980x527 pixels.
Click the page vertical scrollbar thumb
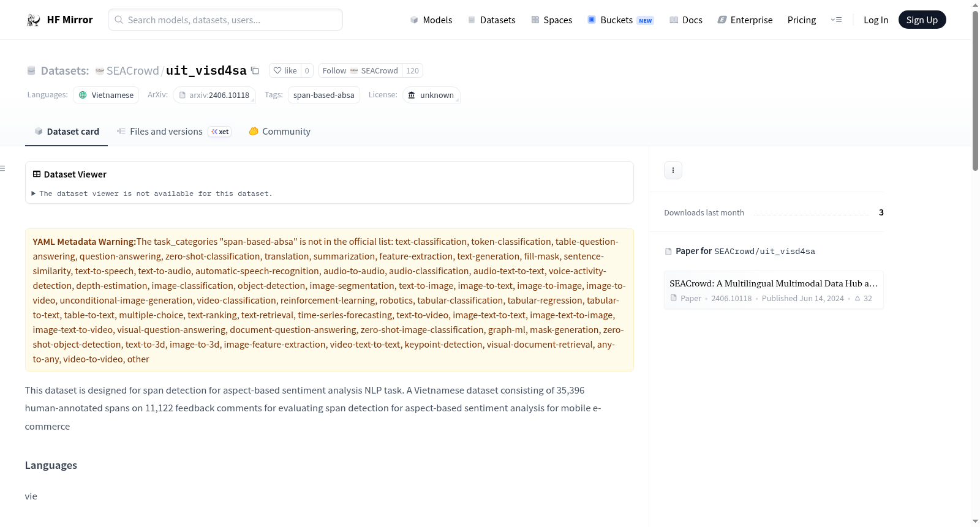pyautogui.click(x=975, y=91)
